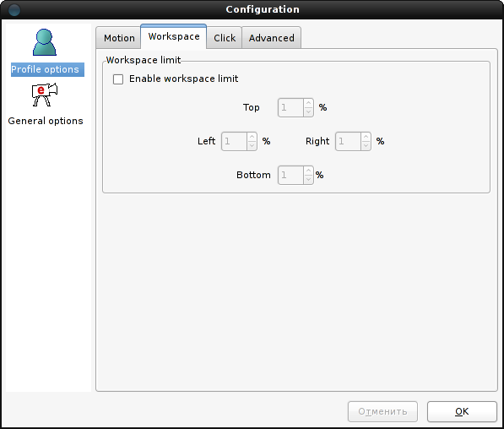Decrease the Left percentage value

click(252, 146)
